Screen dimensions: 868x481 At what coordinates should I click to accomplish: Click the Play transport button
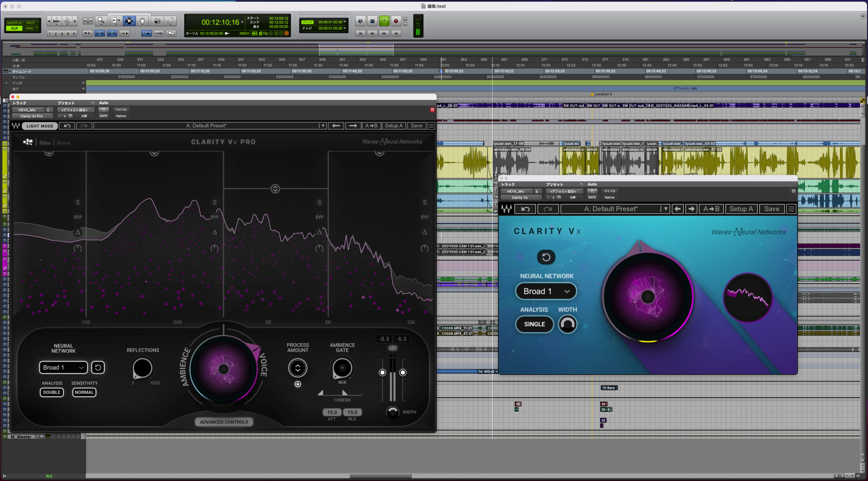[384, 21]
